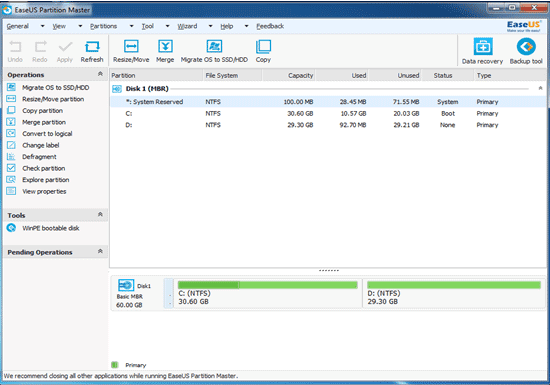This screenshot has width=550, height=385.
Task: Collapse the Disk 1 (MBR) group
Action: click(540, 88)
